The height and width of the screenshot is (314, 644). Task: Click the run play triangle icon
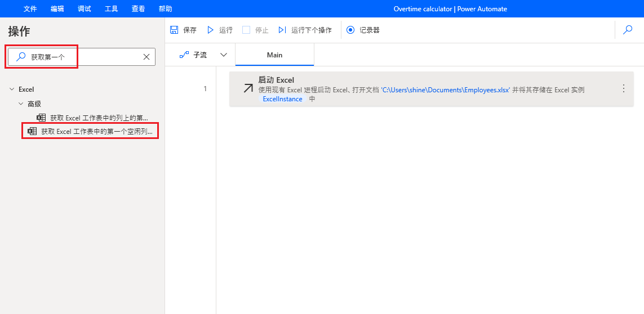tap(211, 30)
